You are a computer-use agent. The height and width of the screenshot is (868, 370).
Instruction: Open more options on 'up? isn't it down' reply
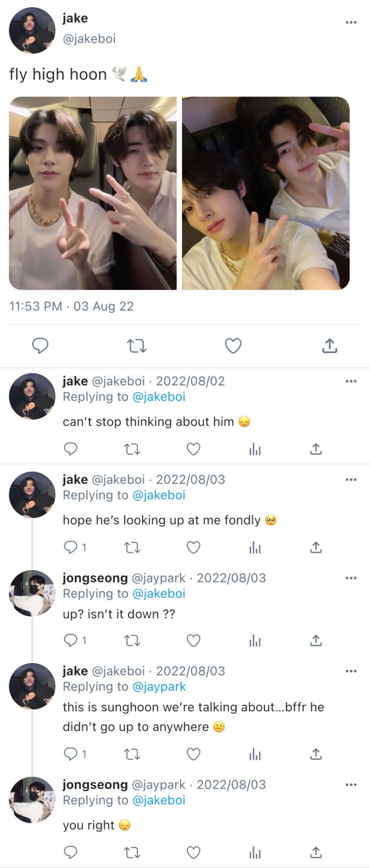(351, 578)
